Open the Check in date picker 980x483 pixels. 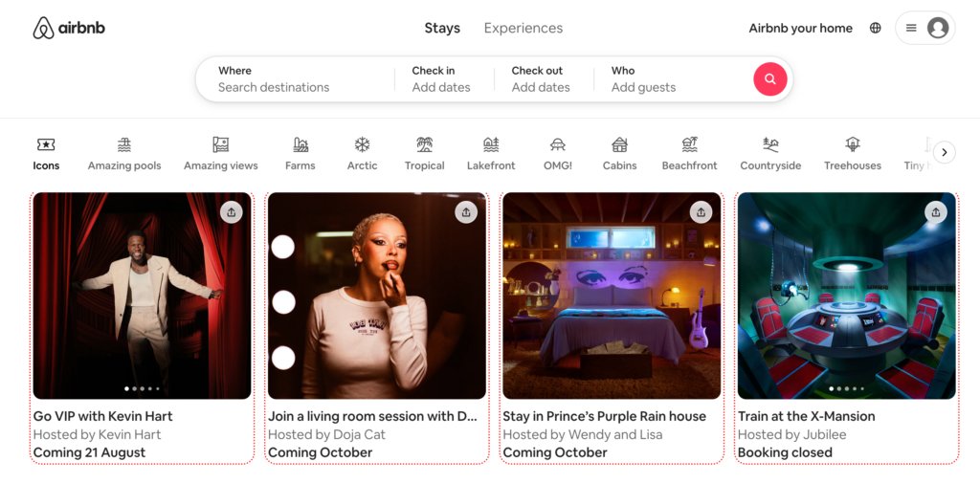pyautogui.click(x=441, y=79)
